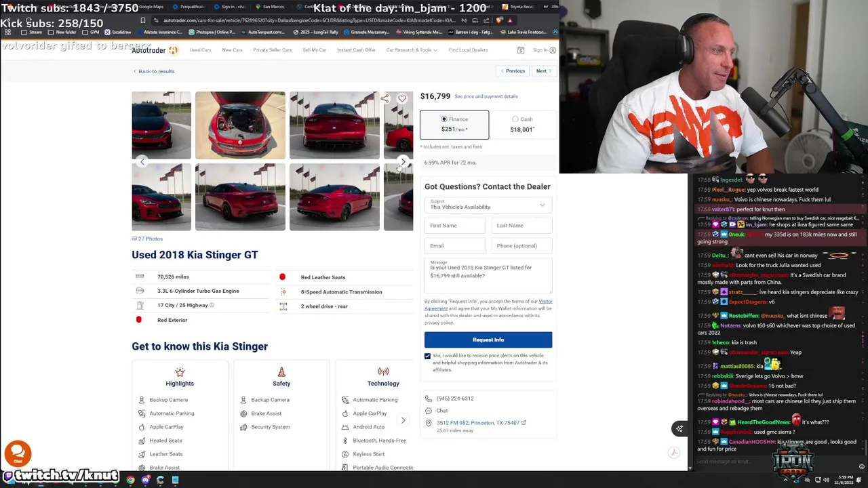
Task: Open the Sell My Car menu
Action: coord(314,50)
